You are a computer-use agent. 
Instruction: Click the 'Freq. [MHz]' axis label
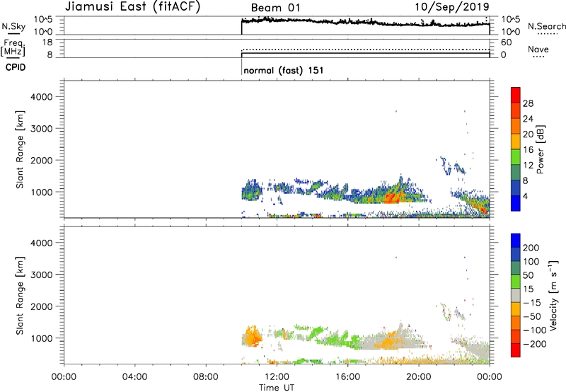pos(13,47)
